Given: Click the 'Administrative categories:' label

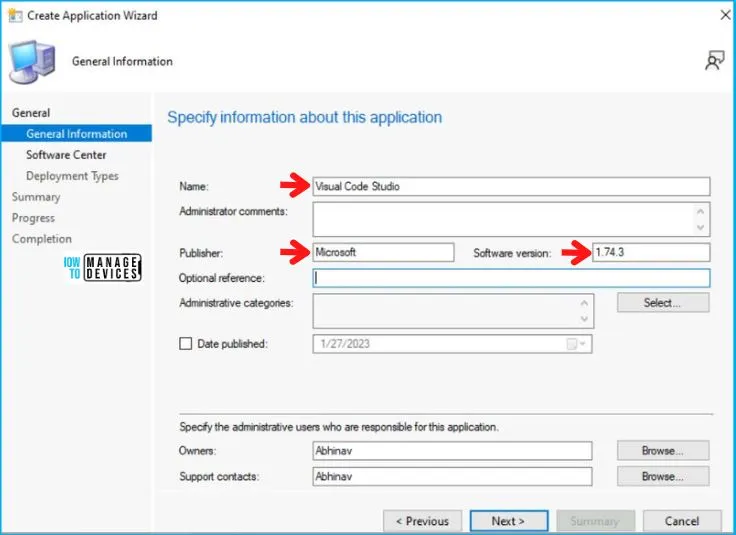Looking at the screenshot, I should point(236,303).
